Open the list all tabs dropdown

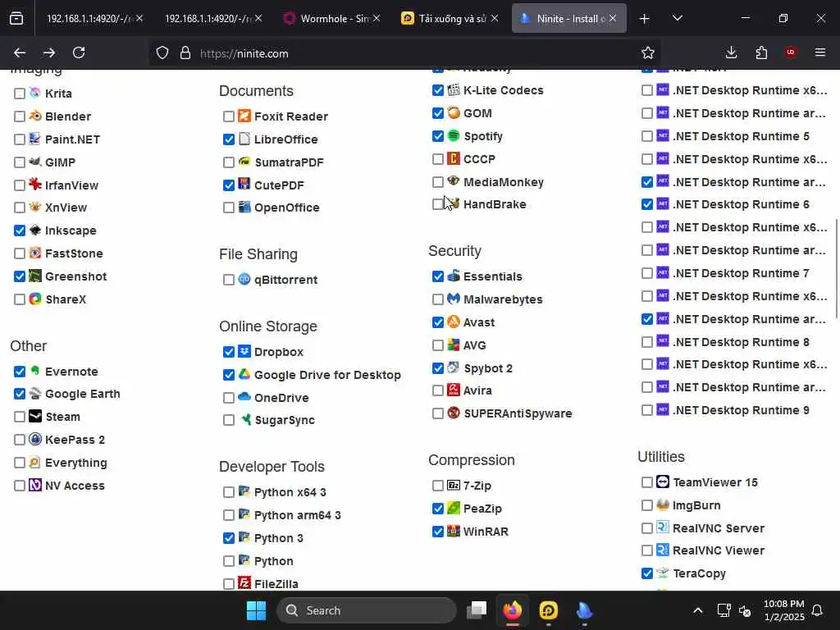[677, 18]
